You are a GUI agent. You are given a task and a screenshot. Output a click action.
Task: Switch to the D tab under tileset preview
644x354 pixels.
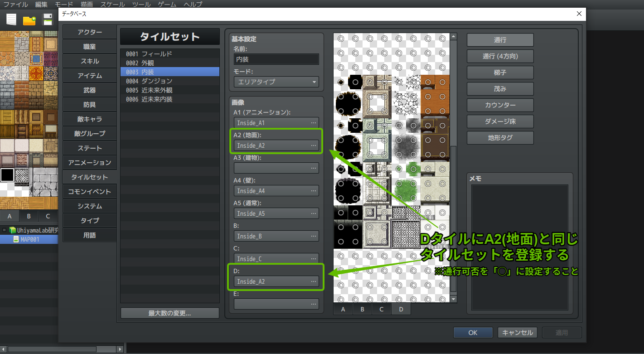(x=401, y=309)
